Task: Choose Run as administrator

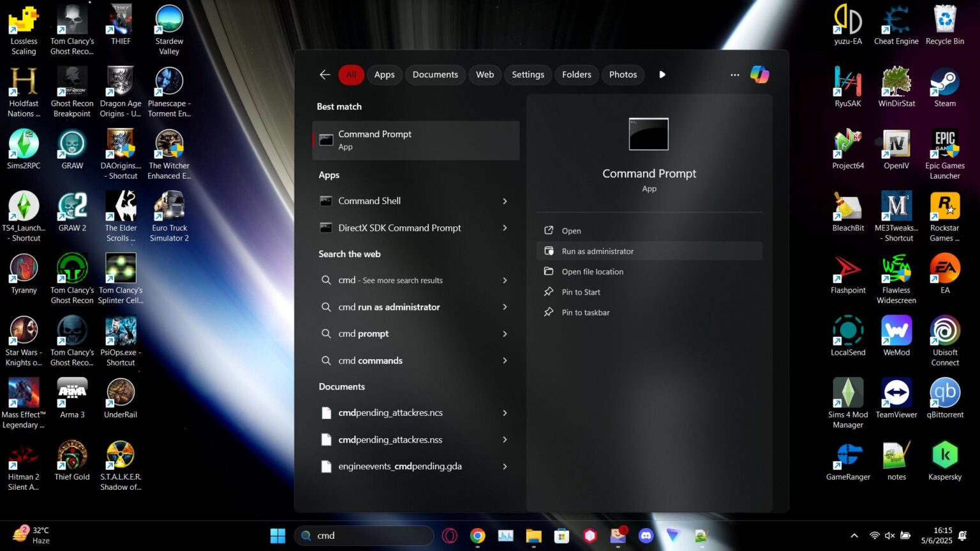Action: tap(597, 251)
